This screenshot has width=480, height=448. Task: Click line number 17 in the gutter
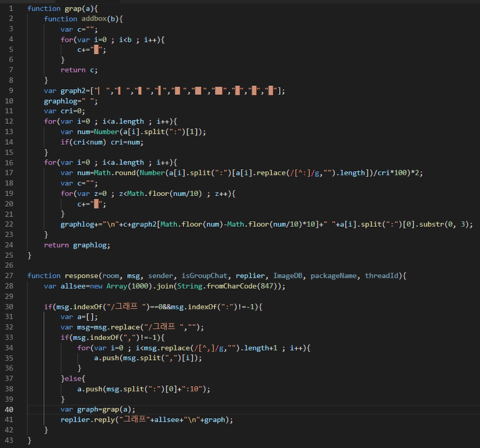click(x=9, y=173)
